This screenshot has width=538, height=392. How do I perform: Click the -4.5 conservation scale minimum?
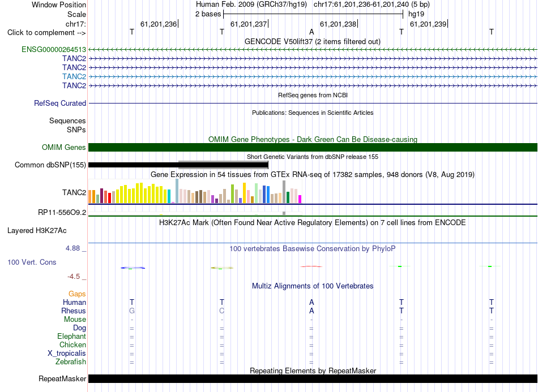click(74, 277)
